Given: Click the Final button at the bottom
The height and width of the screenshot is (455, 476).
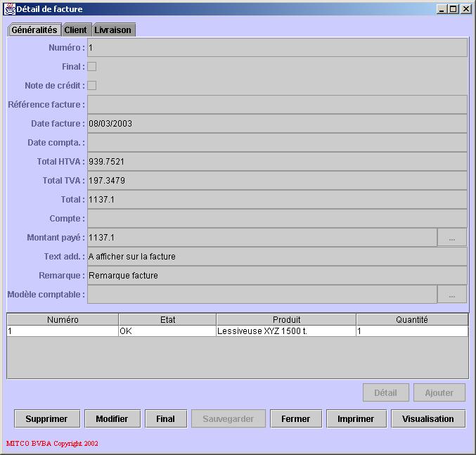Looking at the screenshot, I should coord(166,418).
